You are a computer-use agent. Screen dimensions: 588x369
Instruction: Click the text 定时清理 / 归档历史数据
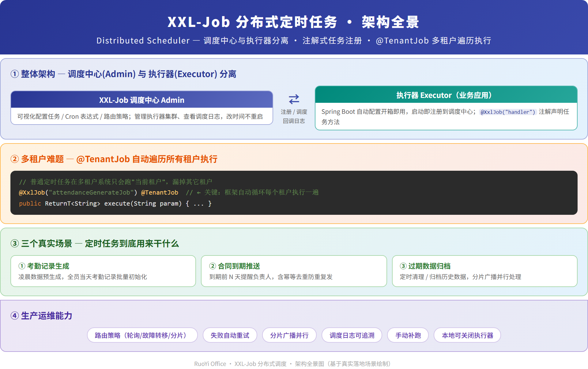pos(460,277)
